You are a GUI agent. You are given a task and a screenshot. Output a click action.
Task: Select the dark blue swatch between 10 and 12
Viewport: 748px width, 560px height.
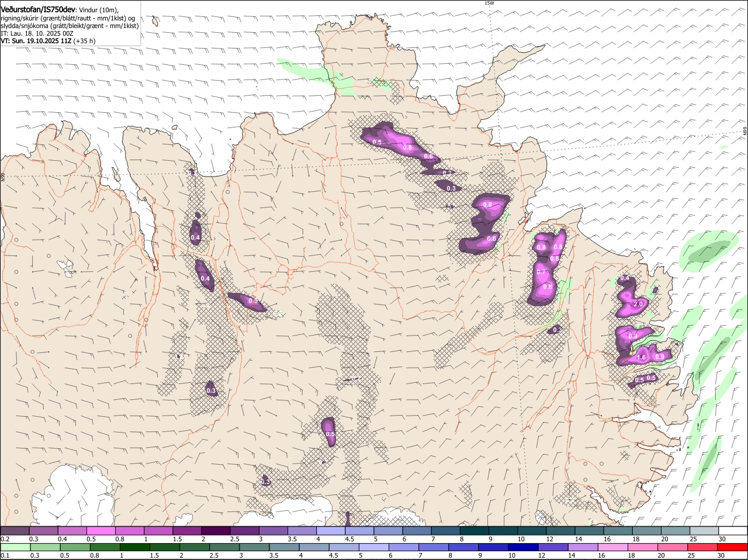click(523, 547)
